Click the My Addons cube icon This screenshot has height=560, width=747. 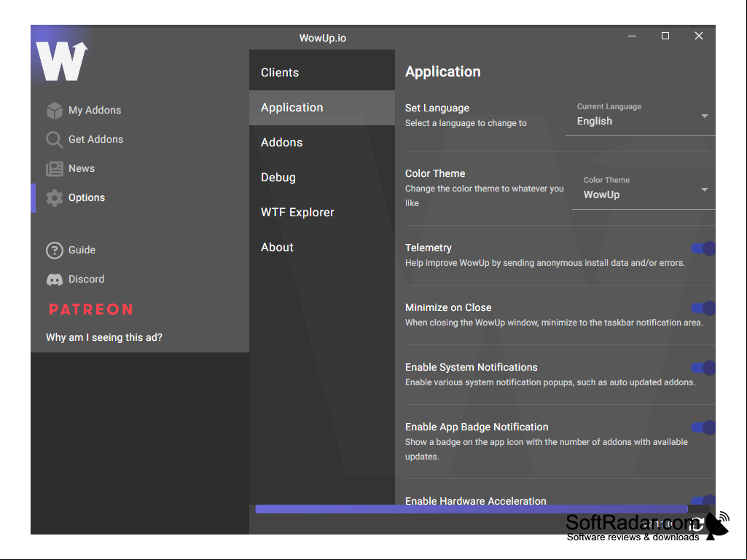[x=55, y=111]
